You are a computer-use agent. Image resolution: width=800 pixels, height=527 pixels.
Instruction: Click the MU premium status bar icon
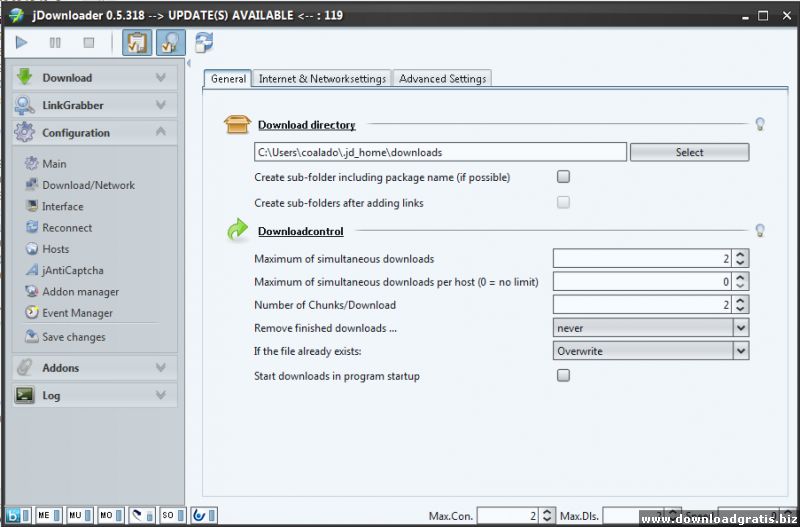click(80, 515)
